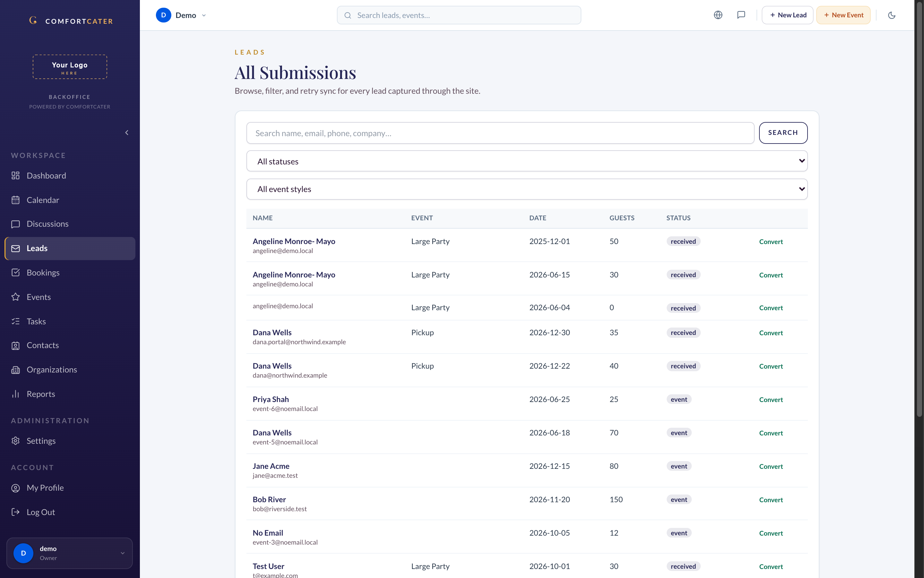Toggle dark mode moon icon

892,15
